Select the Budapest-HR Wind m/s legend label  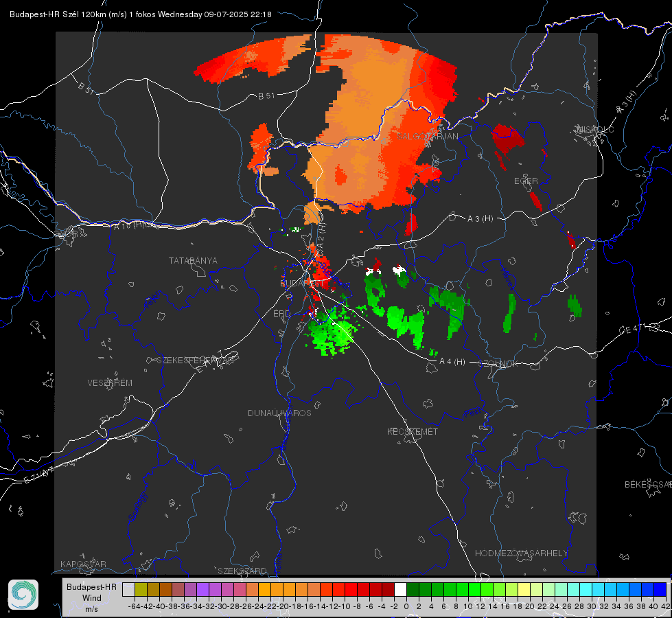pyautogui.click(x=92, y=598)
